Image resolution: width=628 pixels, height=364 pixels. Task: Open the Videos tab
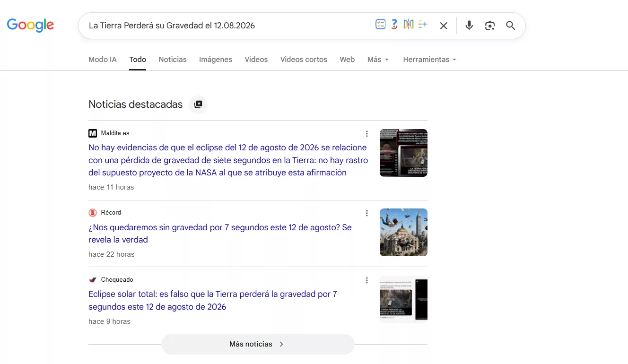(x=256, y=60)
